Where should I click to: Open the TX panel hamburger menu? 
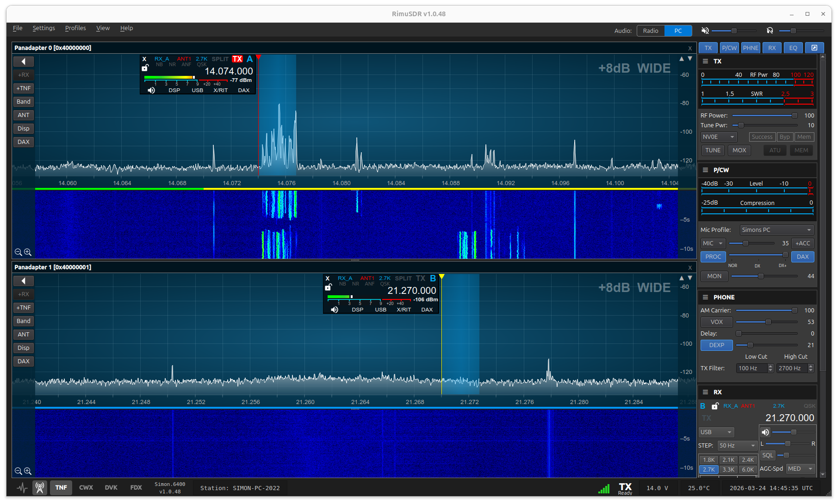coord(705,61)
